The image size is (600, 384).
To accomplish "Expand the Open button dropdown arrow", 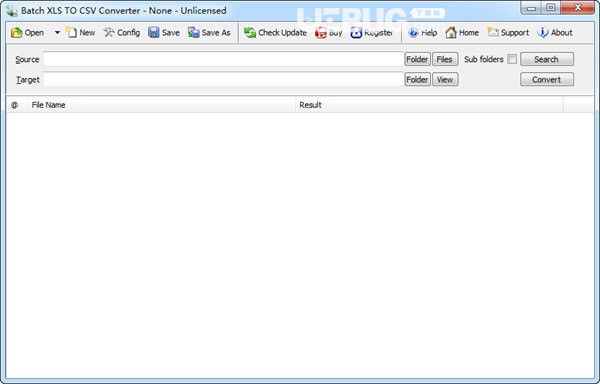I will click(57, 33).
